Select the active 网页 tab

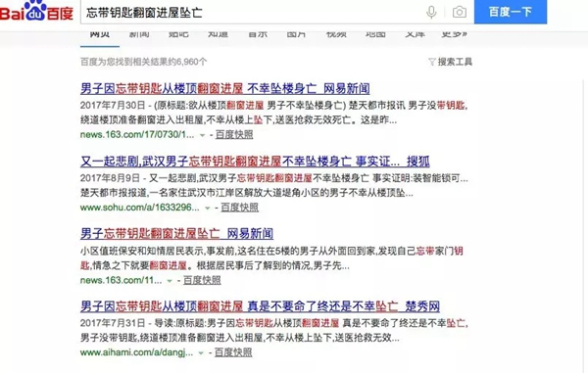[100, 34]
